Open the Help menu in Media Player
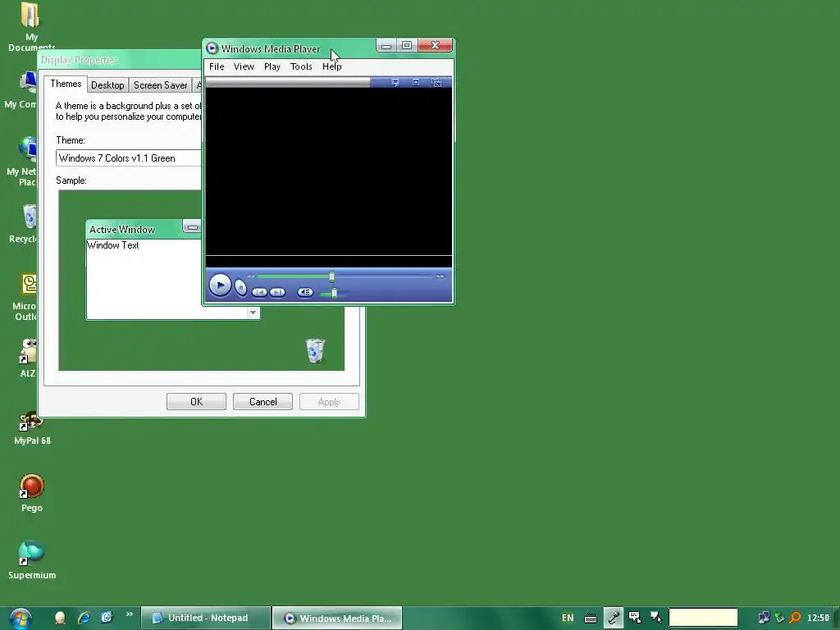 pyautogui.click(x=331, y=66)
